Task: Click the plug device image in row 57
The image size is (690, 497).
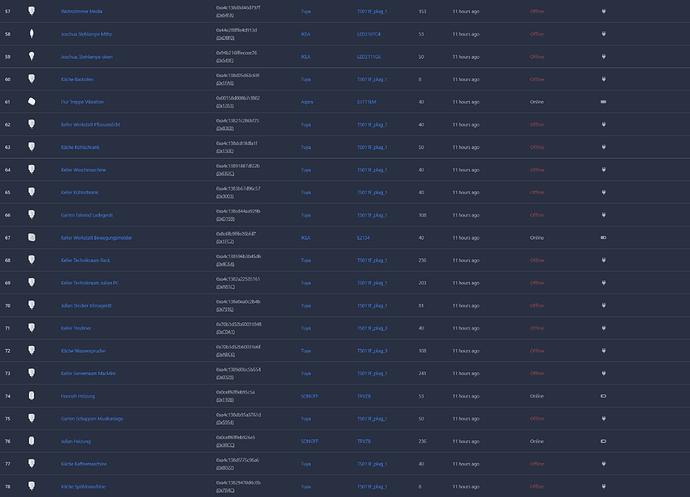Action: point(31,11)
